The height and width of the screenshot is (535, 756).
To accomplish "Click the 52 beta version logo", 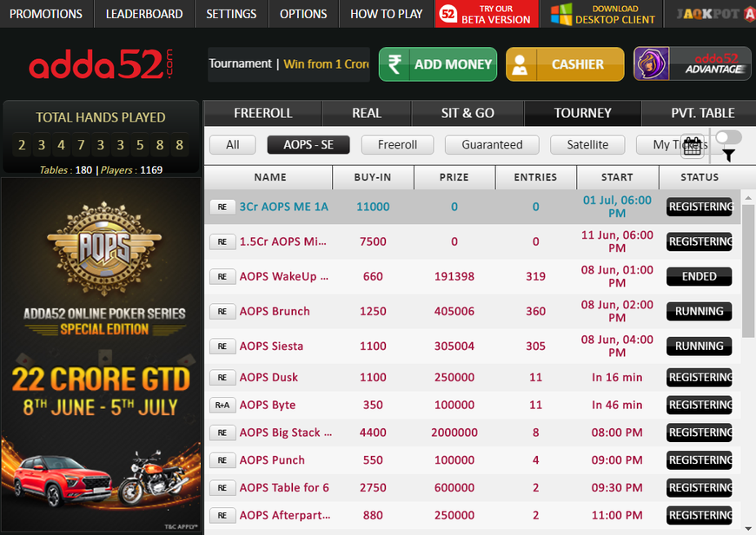I will pyautogui.click(x=448, y=14).
